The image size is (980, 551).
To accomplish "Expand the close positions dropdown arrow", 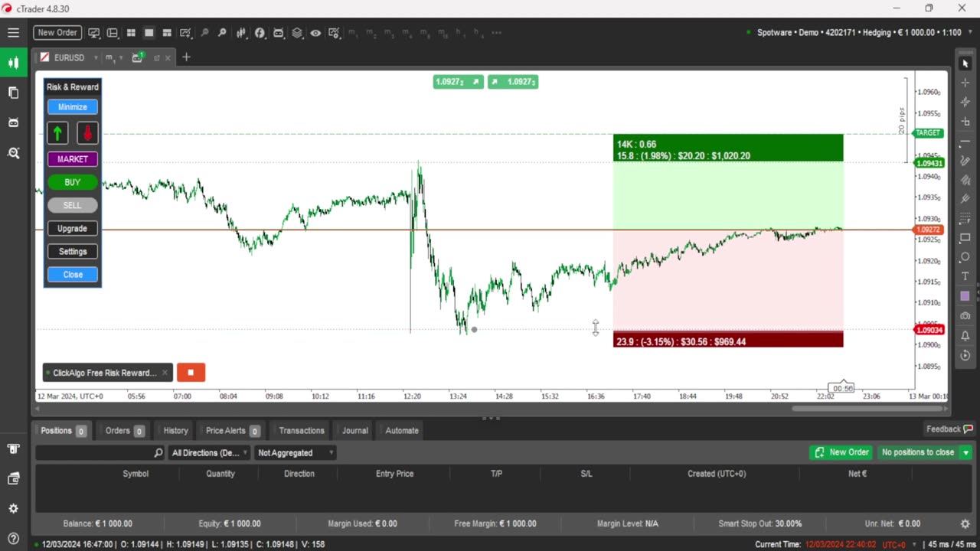I will coord(965,452).
